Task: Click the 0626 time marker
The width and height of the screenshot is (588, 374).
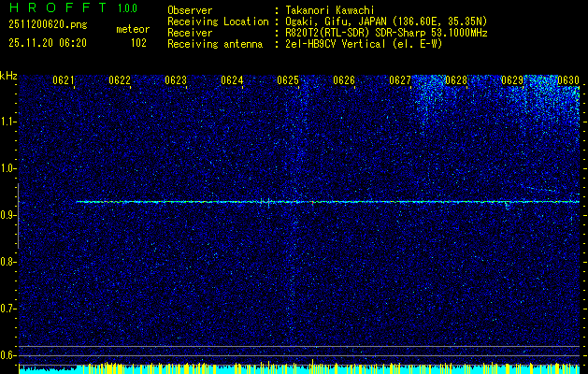Action: [x=344, y=79]
